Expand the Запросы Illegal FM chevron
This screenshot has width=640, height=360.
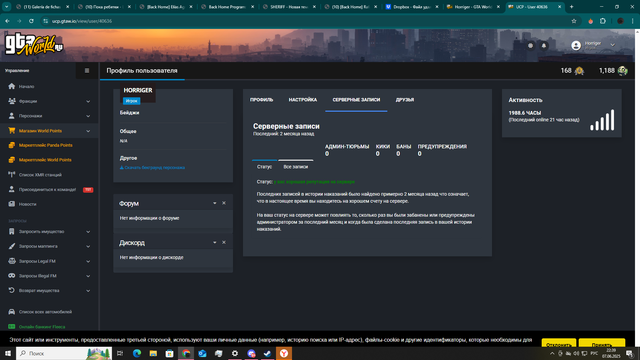tap(88, 276)
